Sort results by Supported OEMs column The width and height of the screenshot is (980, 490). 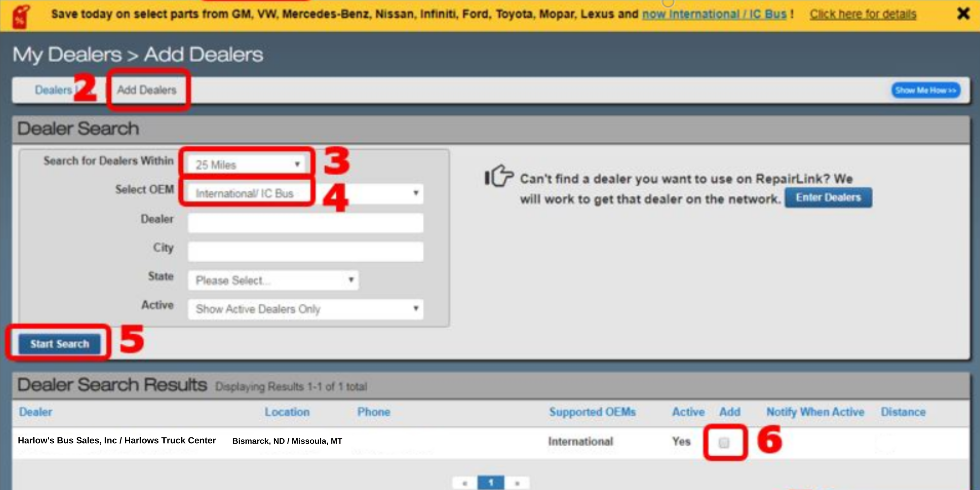(x=592, y=412)
